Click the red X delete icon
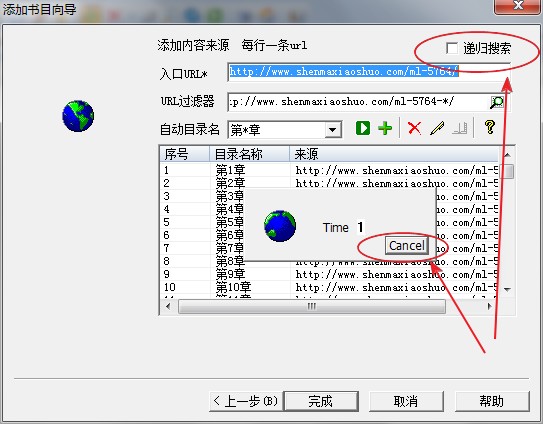Viewport: 543px width, 424px height. 414,128
